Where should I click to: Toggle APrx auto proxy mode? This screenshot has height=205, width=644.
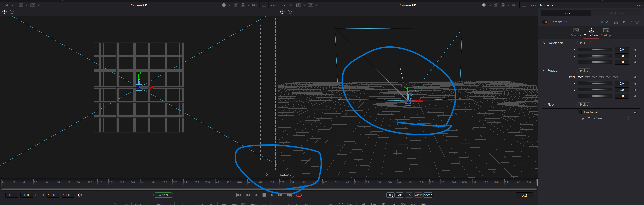pyautogui.click(x=418, y=195)
